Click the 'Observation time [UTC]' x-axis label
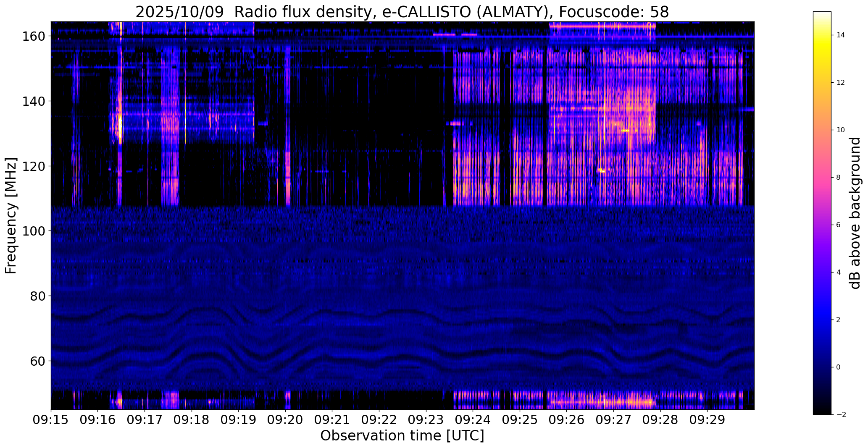Image resolution: width=868 pixels, height=448 pixels. point(402,436)
